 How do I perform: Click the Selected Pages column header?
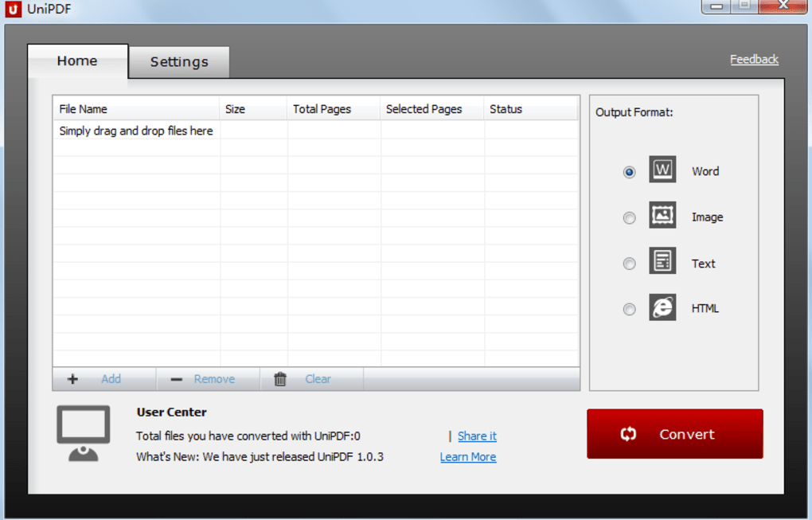click(x=432, y=109)
